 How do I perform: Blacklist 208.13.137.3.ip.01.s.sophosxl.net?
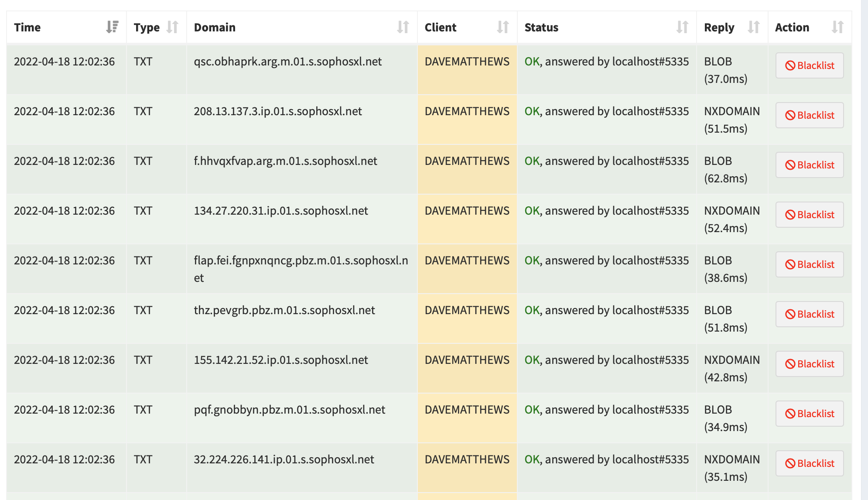click(810, 115)
